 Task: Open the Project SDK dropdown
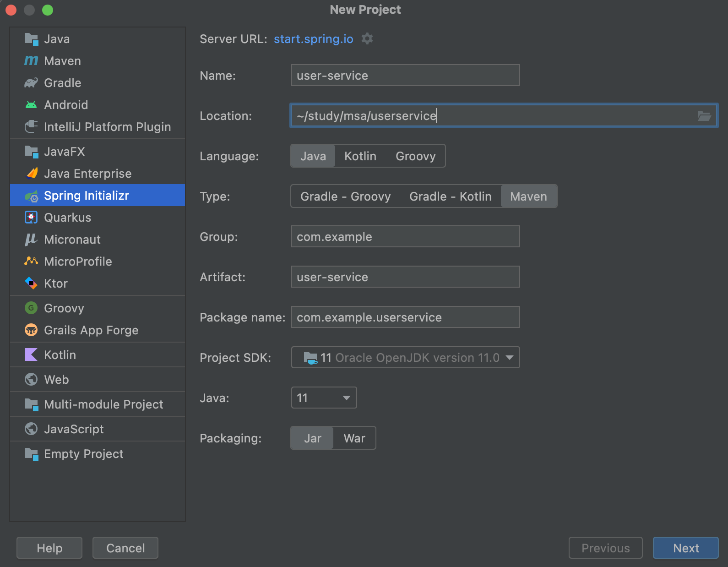(x=406, y=358)
